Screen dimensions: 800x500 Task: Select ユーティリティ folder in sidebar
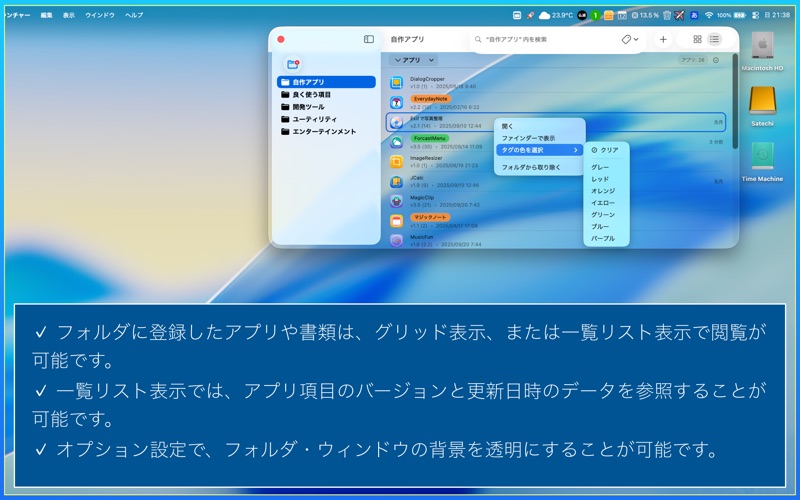tap(326, 119)
